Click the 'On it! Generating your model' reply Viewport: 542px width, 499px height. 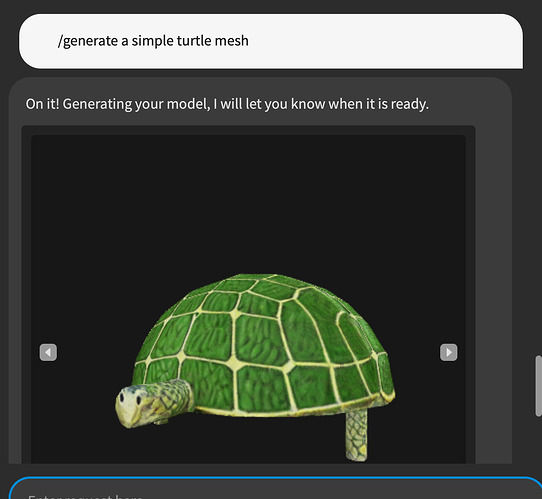[227, 104]
